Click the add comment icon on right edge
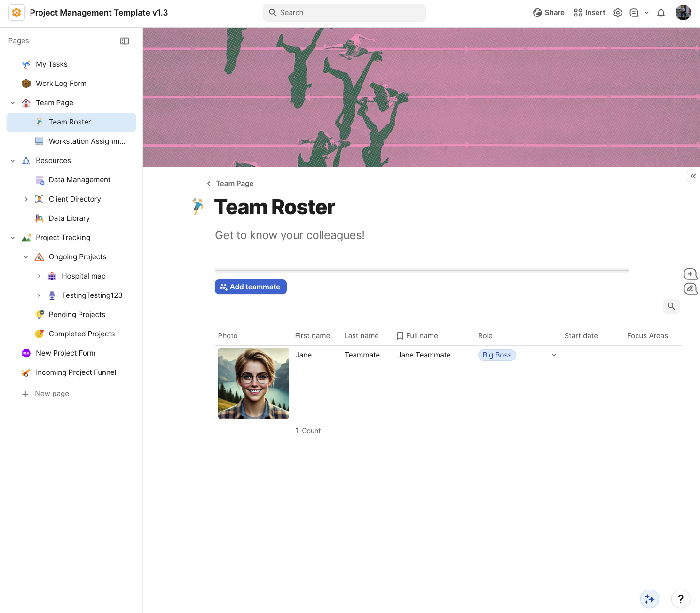Viewport: 700px width, 613px height. click(x=690, y=274)
